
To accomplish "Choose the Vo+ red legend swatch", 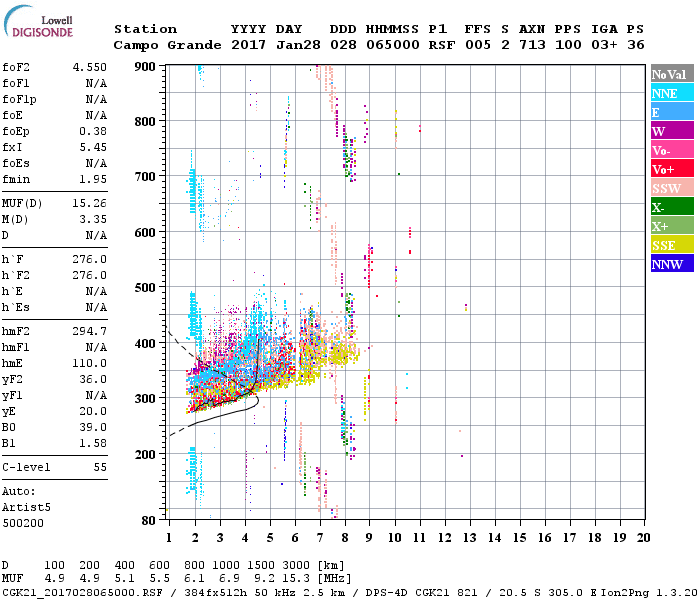I will click(x=670, y=169).
